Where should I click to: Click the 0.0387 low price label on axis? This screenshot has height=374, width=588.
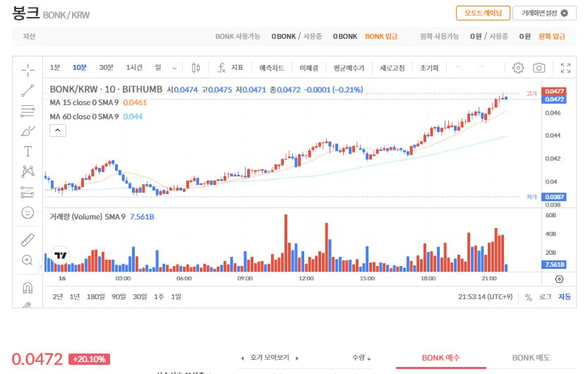(554, 197)
